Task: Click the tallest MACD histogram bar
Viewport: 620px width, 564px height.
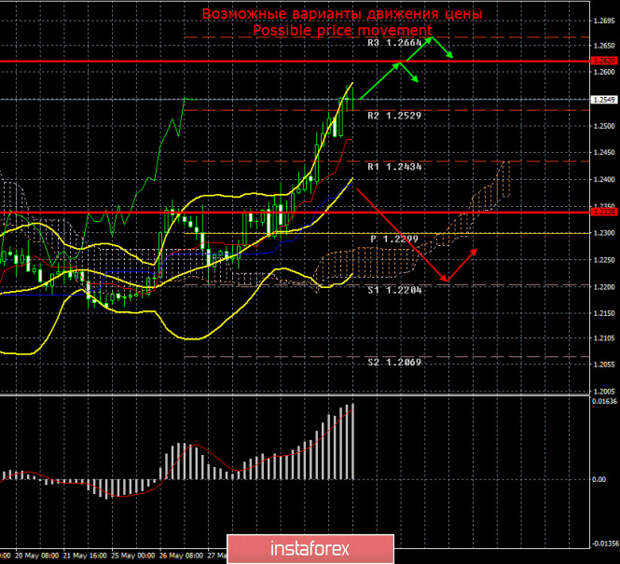Action: click(x=351, y=441)
